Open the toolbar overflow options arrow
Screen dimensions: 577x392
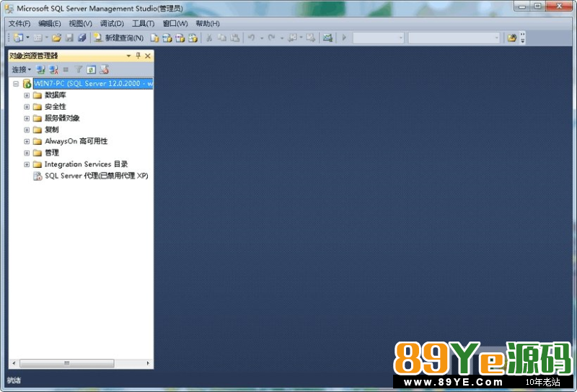[x=522, y=38]
